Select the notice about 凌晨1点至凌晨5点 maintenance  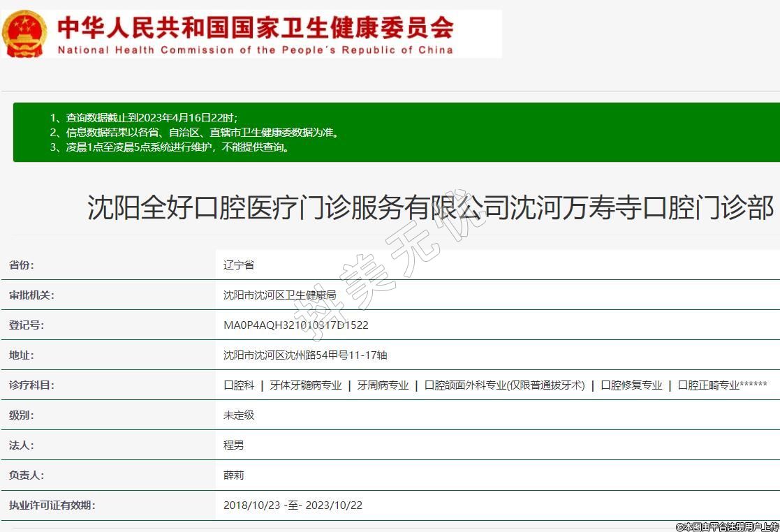170,147
